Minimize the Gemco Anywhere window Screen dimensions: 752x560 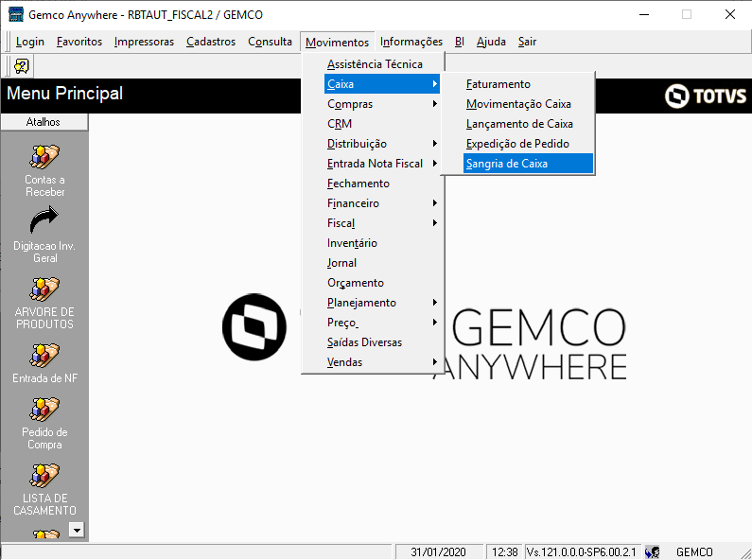click(644, 14)
